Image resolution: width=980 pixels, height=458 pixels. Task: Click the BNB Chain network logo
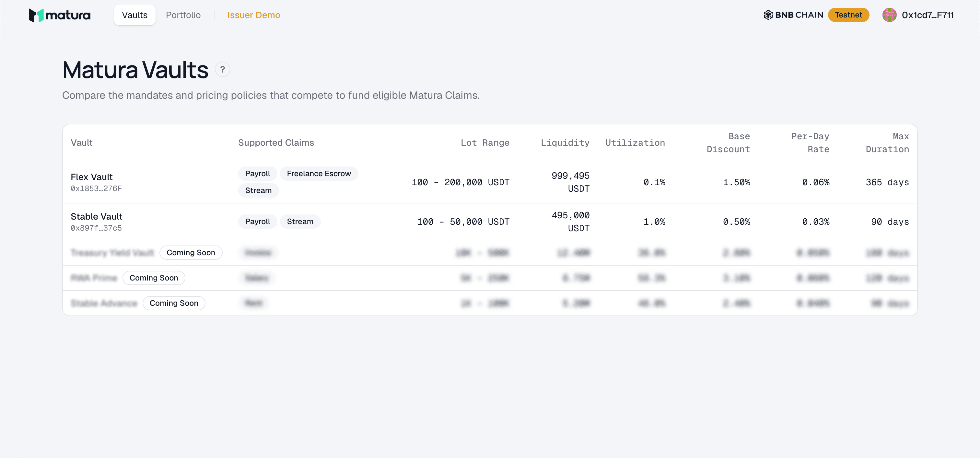click(793, 15)
